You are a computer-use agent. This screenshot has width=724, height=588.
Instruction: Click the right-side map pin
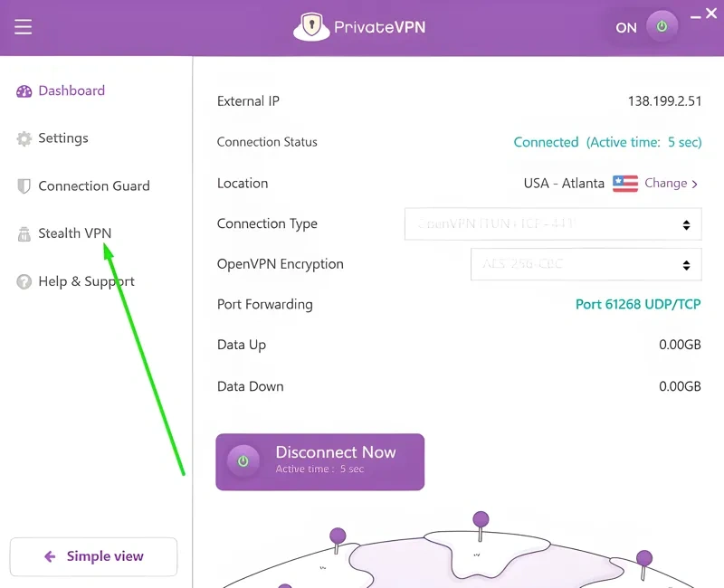(644, 564)
